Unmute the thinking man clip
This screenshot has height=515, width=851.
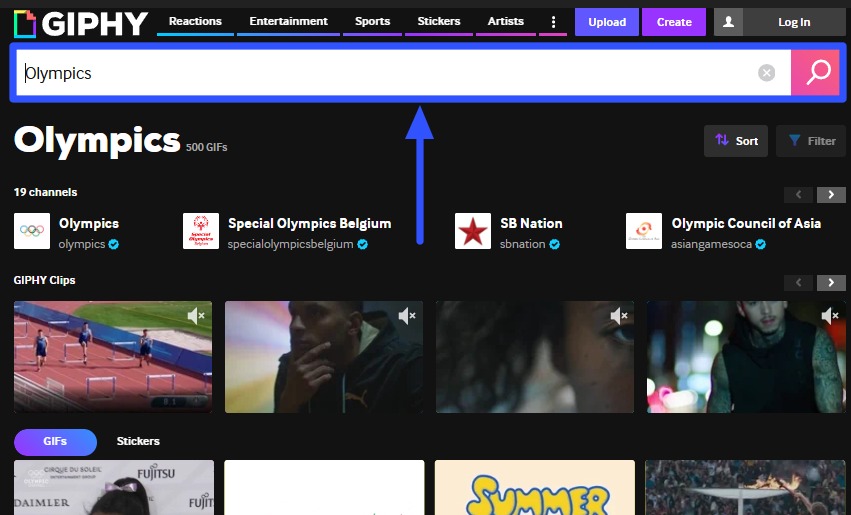coord(407,316)
